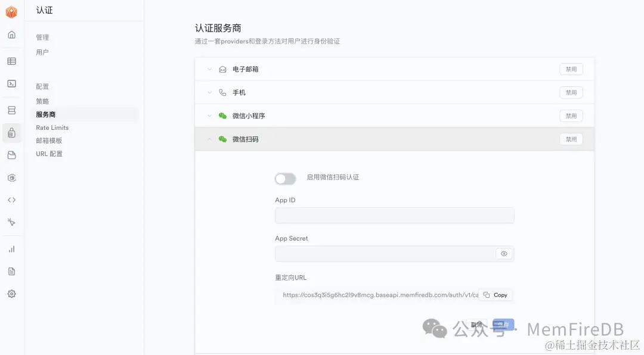
Task: Click the Settings gear icon
Action: (x=11, y=293)
